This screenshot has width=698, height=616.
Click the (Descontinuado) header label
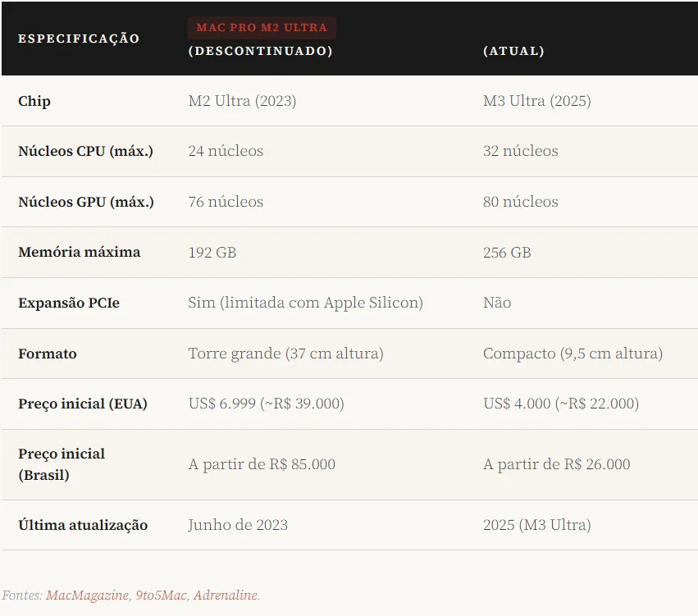coord(260,51)
